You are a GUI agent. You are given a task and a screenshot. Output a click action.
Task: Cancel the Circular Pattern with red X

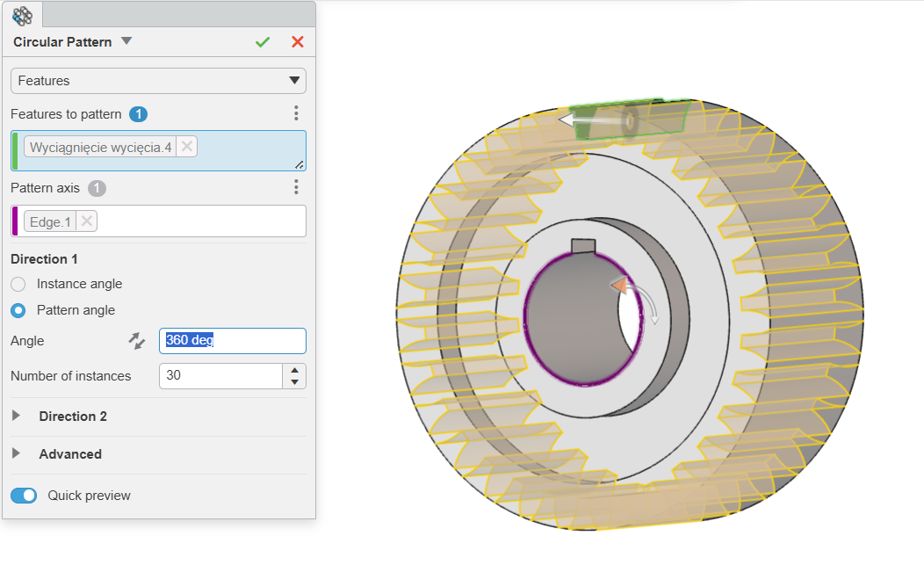[298, 42]
